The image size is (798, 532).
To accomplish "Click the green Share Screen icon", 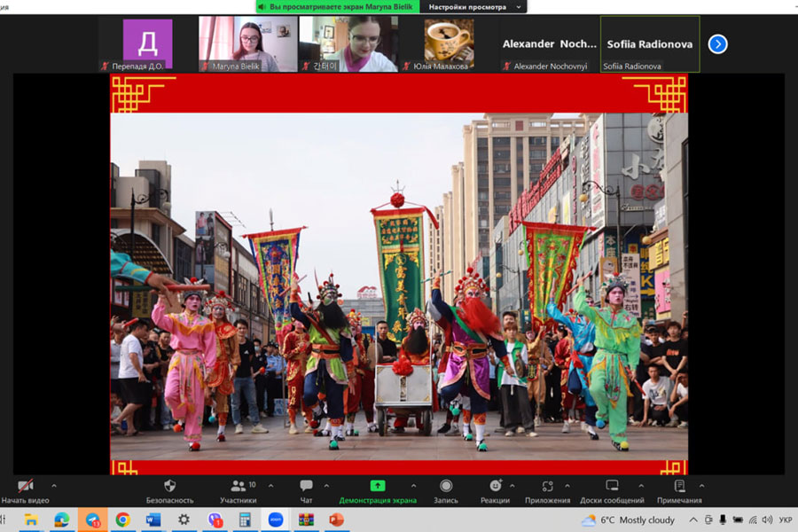I will click(378, 487).
